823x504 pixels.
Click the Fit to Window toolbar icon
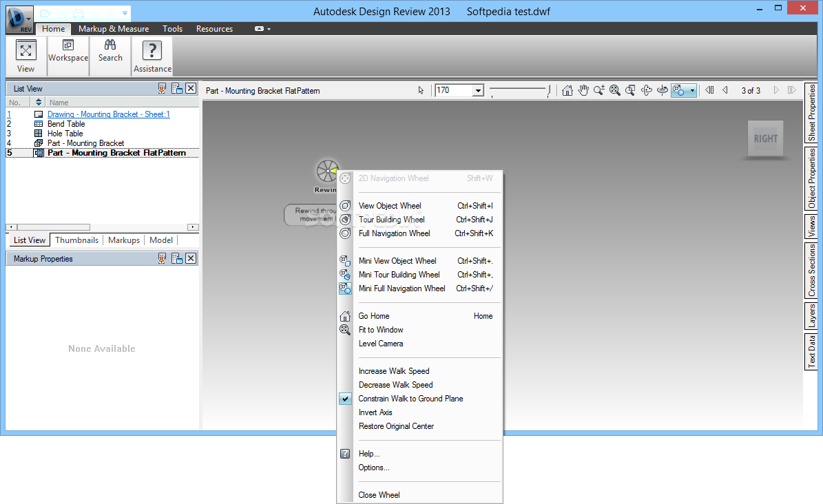(x=614, y=90)
